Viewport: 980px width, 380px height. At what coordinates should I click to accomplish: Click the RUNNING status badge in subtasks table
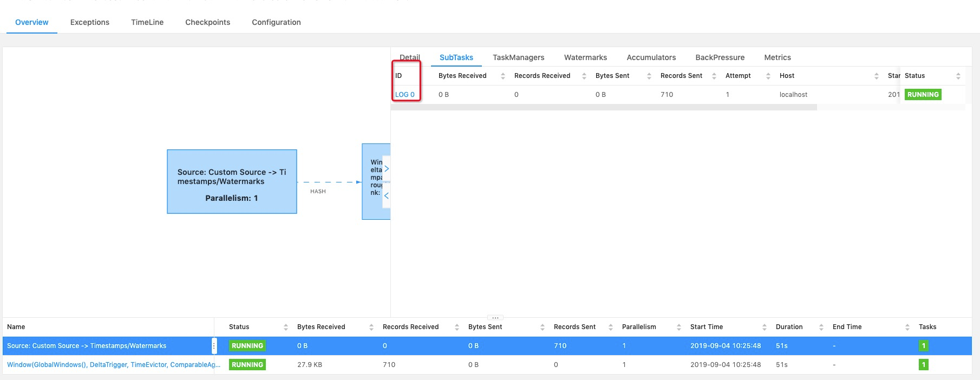[923, 95]
